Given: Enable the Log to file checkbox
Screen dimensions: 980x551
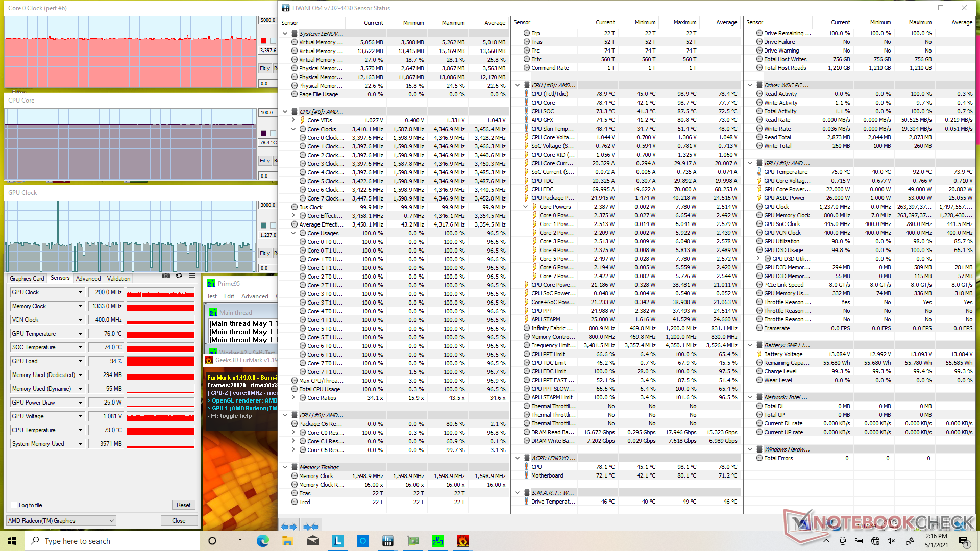Looking at the screenshot, I should [14, 505].
